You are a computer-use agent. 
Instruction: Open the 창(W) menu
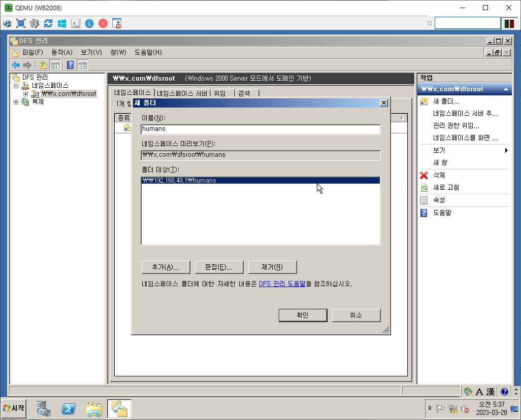coord(118,52)
